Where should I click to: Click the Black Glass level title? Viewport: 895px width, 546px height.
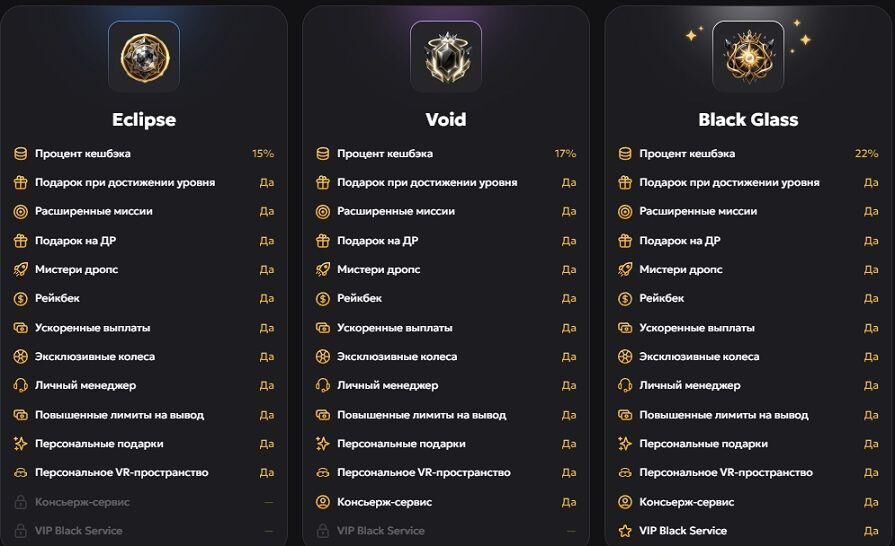[748, 120]
